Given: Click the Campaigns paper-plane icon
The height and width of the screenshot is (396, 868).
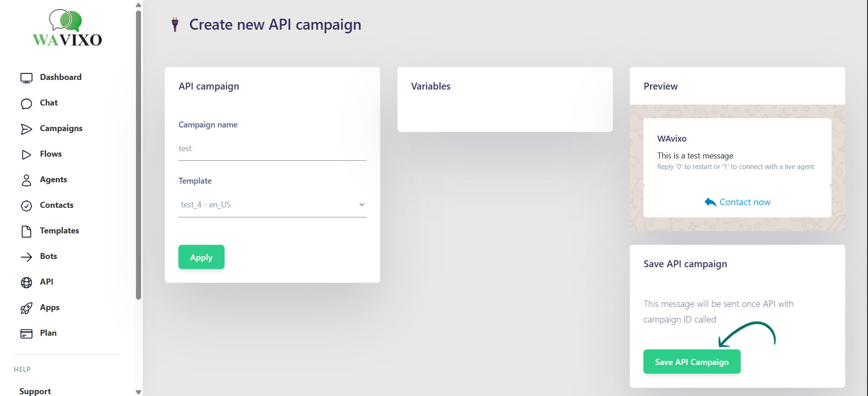Looking at the screenshot, I should tap(26, 129).
